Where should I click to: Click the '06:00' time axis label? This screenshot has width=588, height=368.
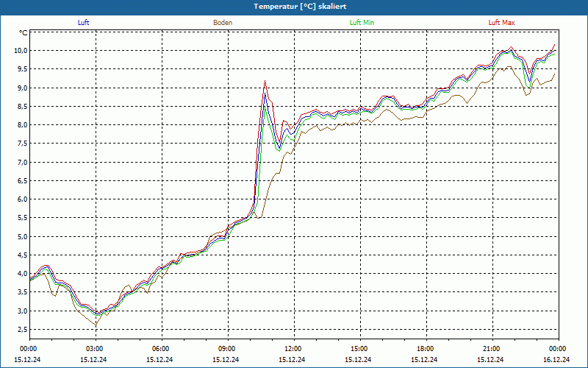tap(162, 349)
